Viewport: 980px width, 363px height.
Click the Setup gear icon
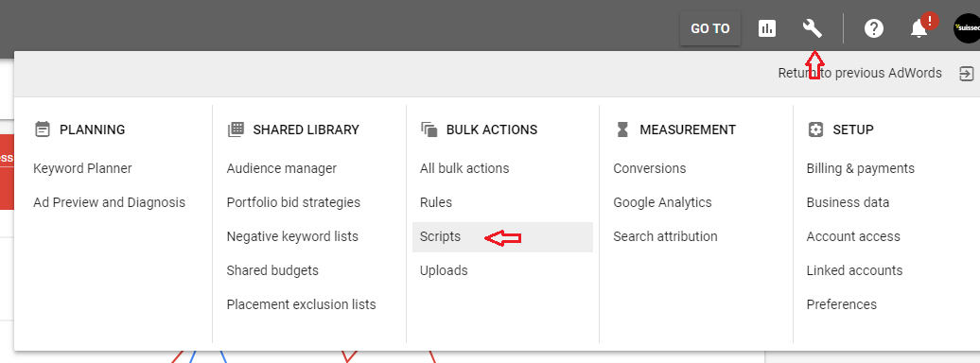pyautogui.click(x=815, y=130)
